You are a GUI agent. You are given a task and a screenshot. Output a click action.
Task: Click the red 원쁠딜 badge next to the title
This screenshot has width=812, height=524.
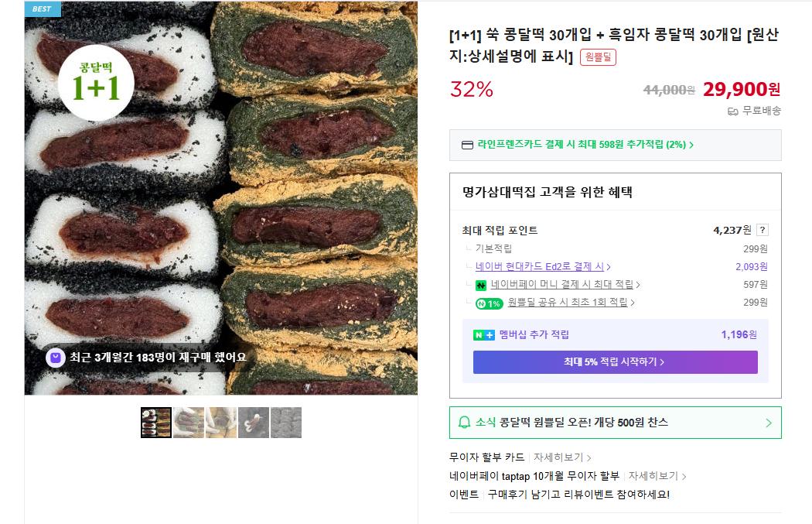click(x=598, y=57)
